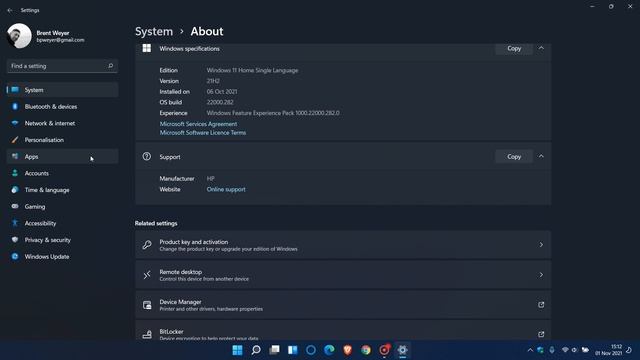Image resolution: width=640 pixels, height=360 pixels.
Task: Open the Wi-Fi network tray icon
Action: pyautogui.click(x=565, y=350)
